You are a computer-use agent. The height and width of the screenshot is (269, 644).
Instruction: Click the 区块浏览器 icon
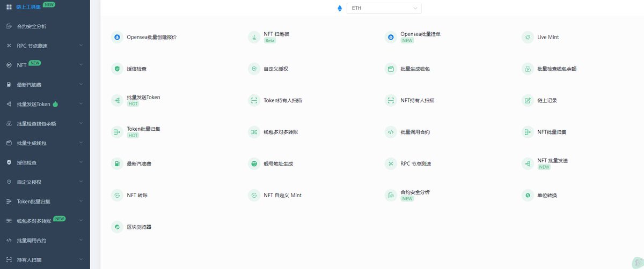[117, 227]
